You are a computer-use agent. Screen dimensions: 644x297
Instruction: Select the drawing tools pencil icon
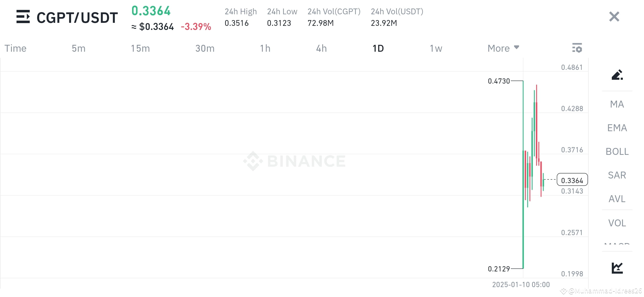point(617,75)
